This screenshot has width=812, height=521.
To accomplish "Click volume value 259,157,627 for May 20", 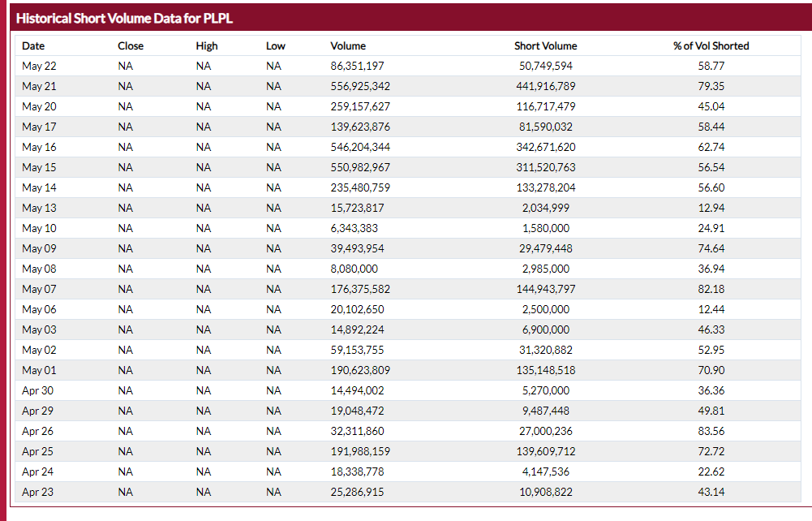I will [x=360, y=106].
